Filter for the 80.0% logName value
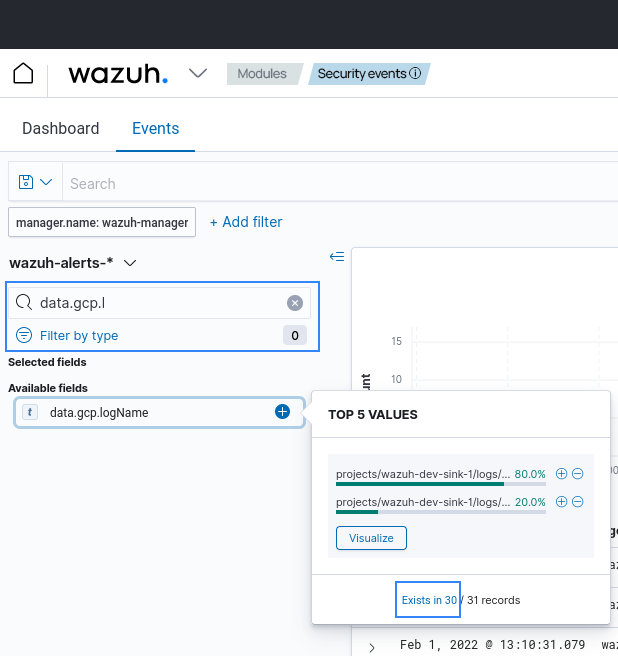The height and width of the screenshot is (656, 618). (561, 474)
